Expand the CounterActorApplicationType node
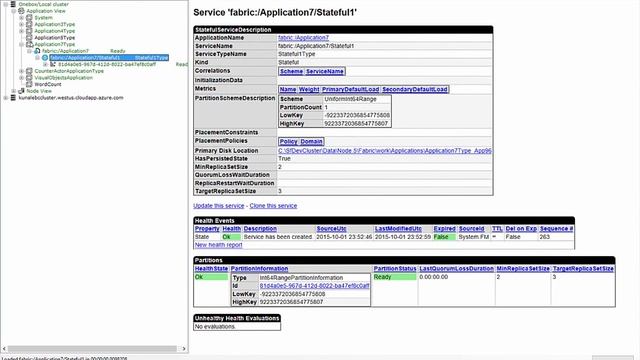 click(22, 71)
